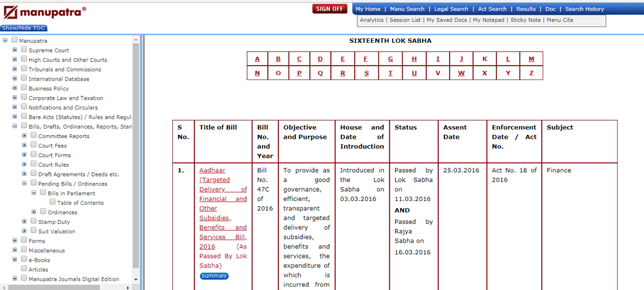This screenshot has width=644, height=290.
Task: Click the Act No. 18 of 2016 cell
Action: pyautogui.click(x=514, y=175)
